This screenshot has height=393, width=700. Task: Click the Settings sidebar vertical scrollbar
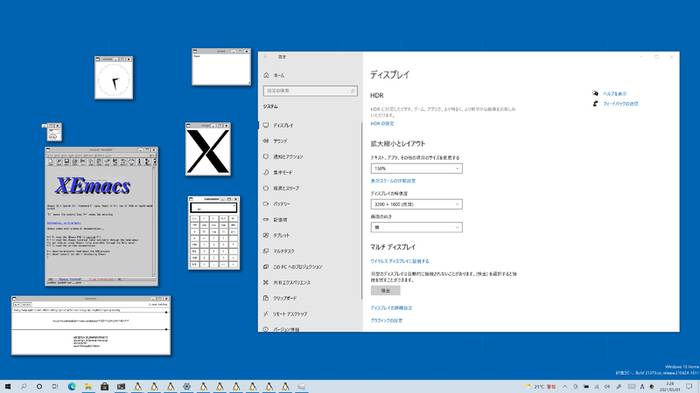pos(361,210)
